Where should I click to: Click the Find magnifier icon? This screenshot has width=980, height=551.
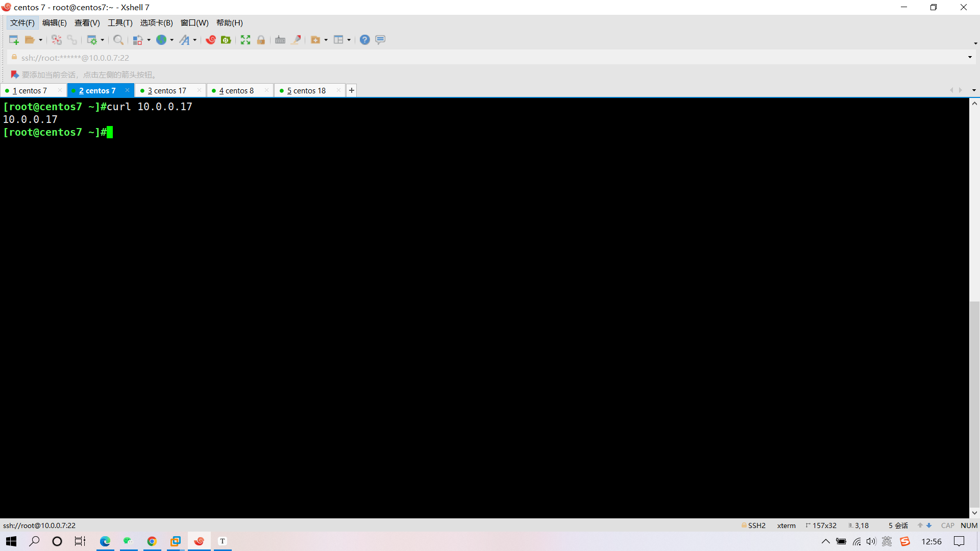[118, 40]
